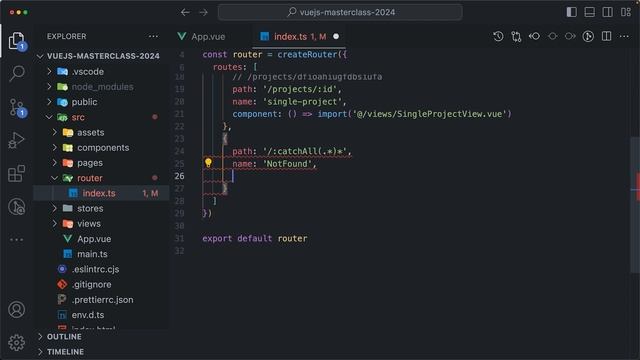
Task: Click the run circle icon in editor toolbar
Action: tap(588, 36)
